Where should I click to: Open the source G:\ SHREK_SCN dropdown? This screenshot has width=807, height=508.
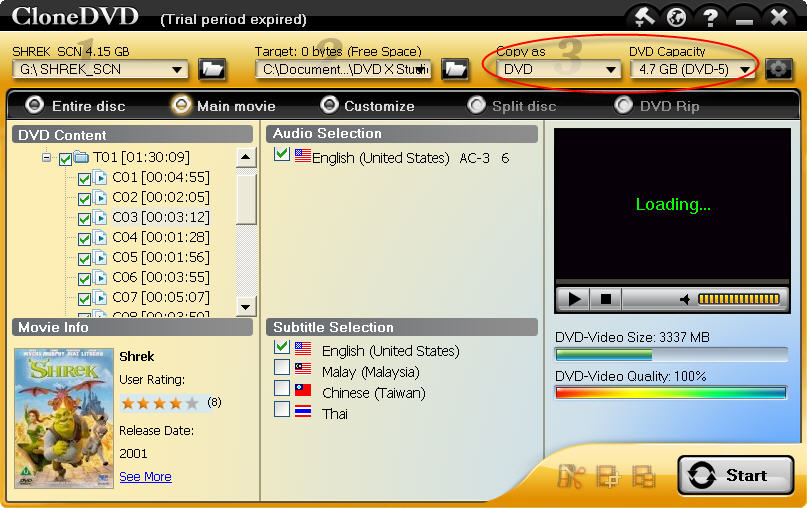point(177,69)
